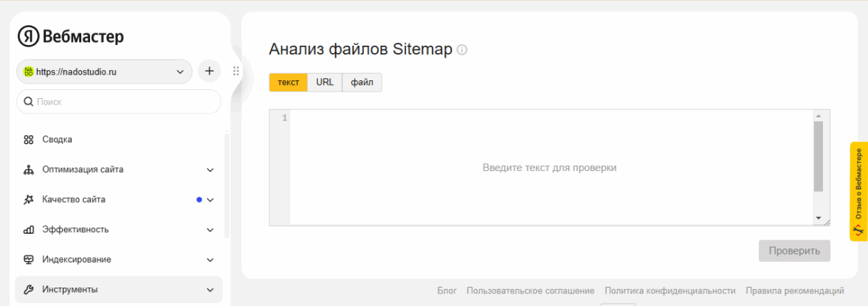The width and height of the screenshot is (868, 306).
Task: Click the Качество сайта stars icon
Action: tap(29, 200)
